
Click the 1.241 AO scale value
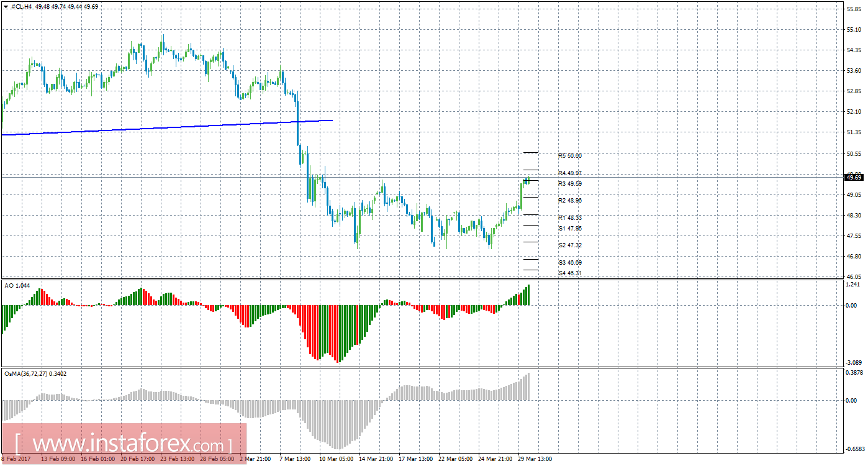(x=854, y=285)
